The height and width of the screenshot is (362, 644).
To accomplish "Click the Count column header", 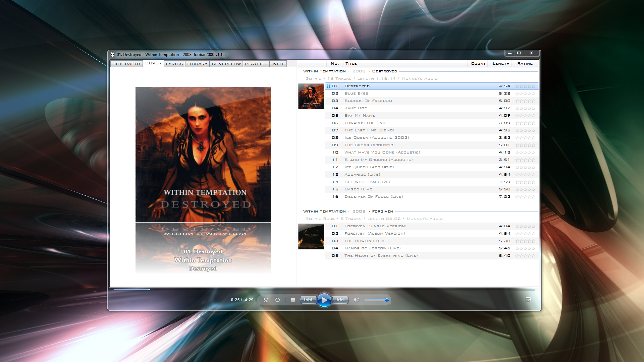I will [x=478, y=64].
